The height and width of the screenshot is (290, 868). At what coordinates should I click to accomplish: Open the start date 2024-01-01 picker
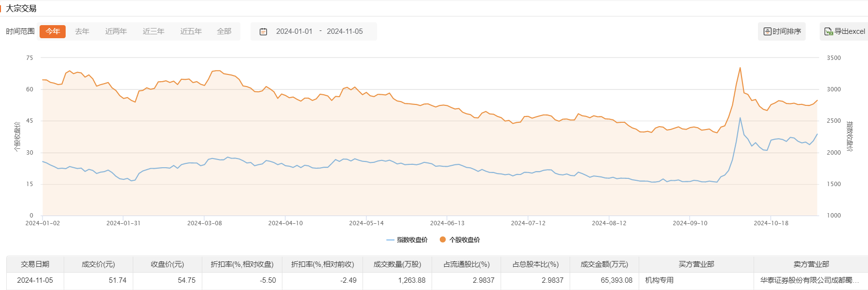pos(294,31)
